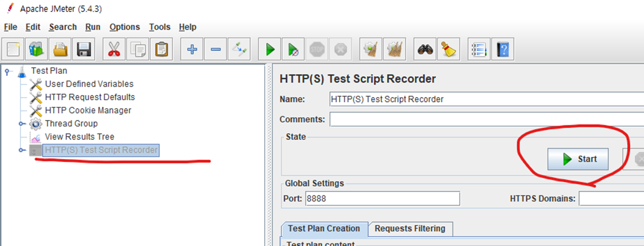Start the test with green play icon
Image resolution: width=644 pixels, height=246 pixels.
coord(270,49)
